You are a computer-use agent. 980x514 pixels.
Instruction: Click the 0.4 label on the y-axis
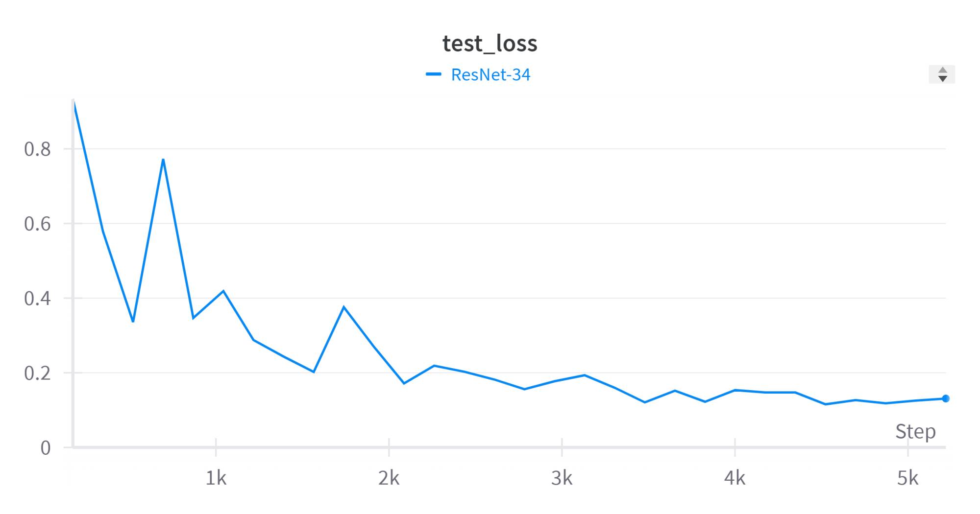click(x=37, y=299)
